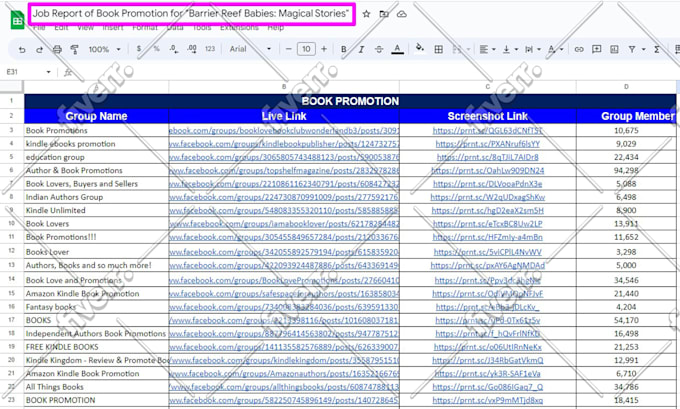680x409 pixels.
Task: Open screenshot link prnt.sc/QGL63dCNfTST
Action: click(487, 131)
